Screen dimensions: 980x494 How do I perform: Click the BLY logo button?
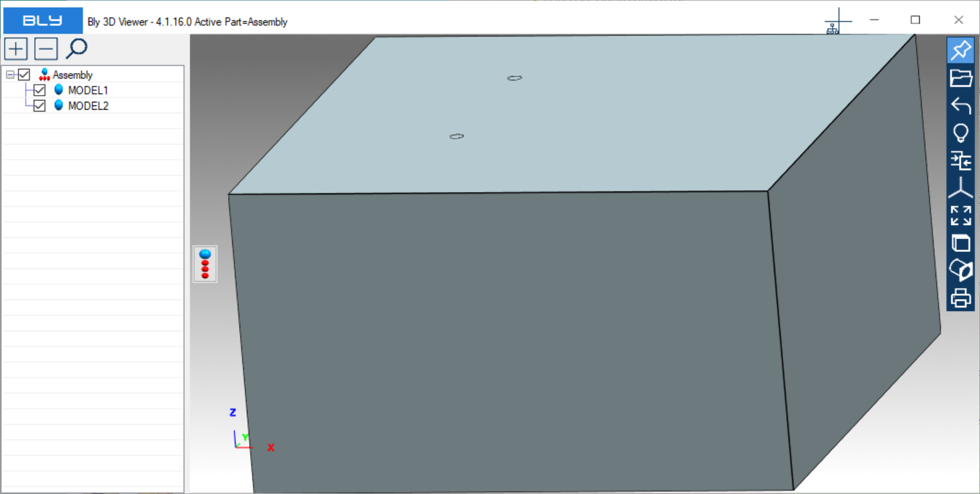43,21
